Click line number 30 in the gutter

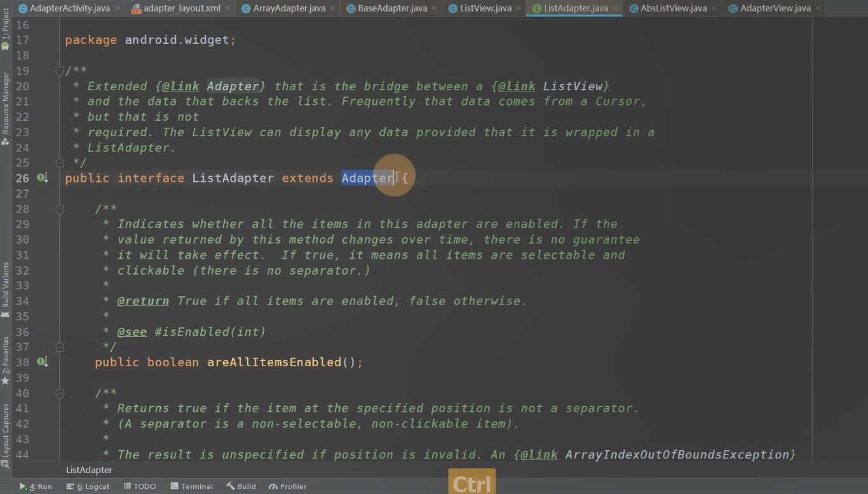click(22, 240)
